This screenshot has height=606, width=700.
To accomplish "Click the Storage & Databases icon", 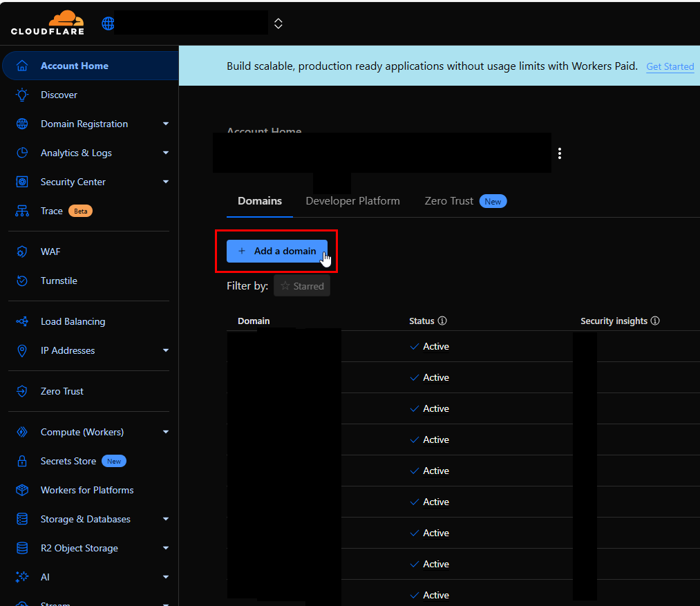I will point(22,519).
